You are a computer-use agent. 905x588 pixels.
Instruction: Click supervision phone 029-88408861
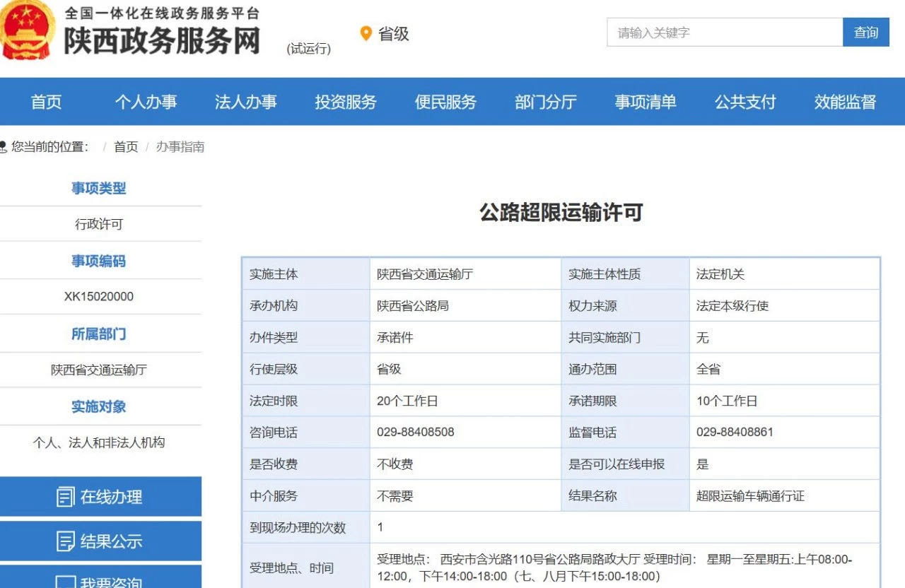coord(735,432)
